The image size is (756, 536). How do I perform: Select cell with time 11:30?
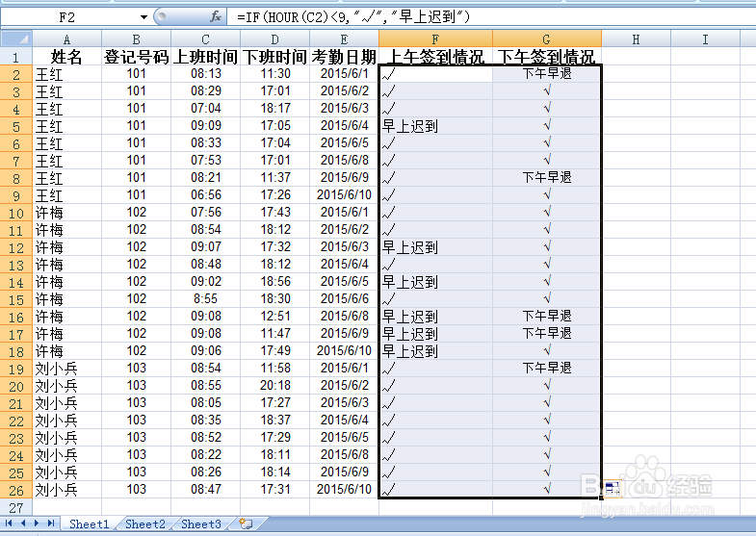coord(274,74)
